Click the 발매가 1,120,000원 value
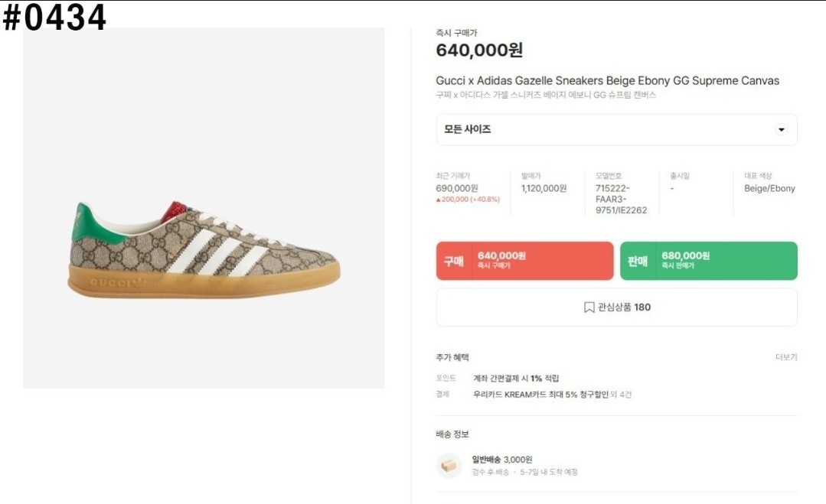Image resolution: width=826 pixels, height=504 pixels. [x=544, y=188]
